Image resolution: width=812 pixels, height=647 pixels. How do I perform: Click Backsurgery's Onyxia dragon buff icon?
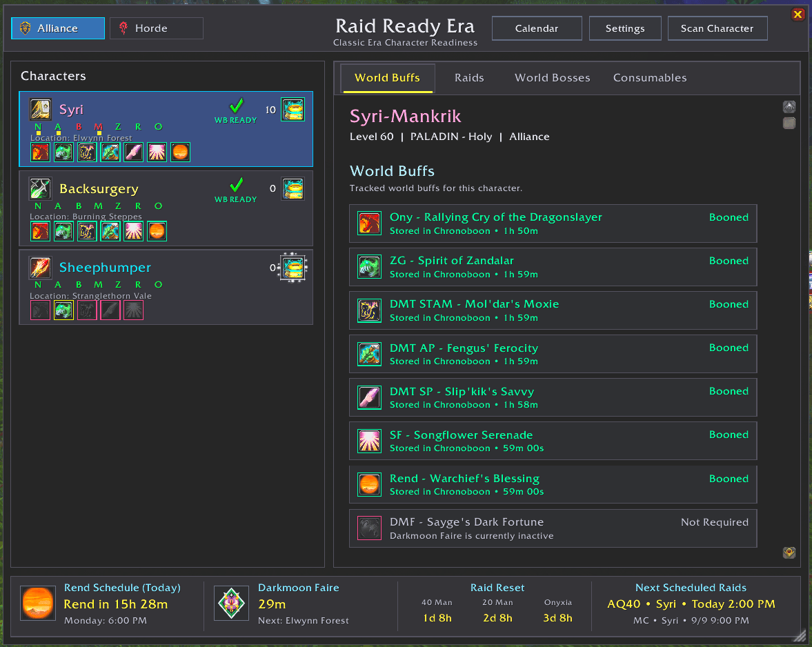click(x=41, y=231)
